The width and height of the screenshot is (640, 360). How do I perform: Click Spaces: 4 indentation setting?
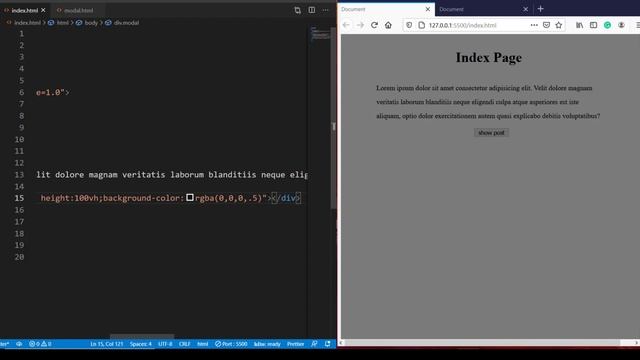[x=141, y=344]
